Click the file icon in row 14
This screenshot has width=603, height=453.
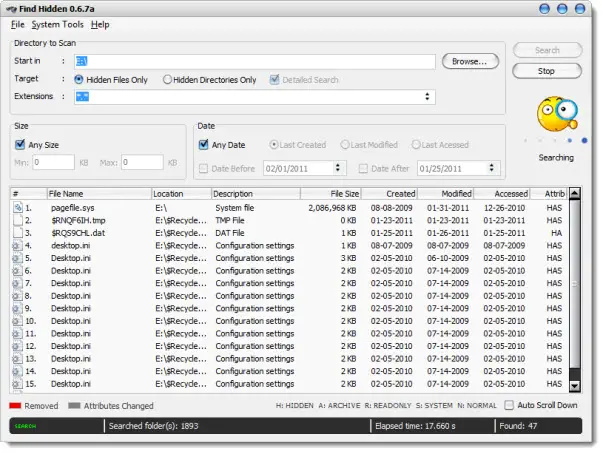pos(17,371)
